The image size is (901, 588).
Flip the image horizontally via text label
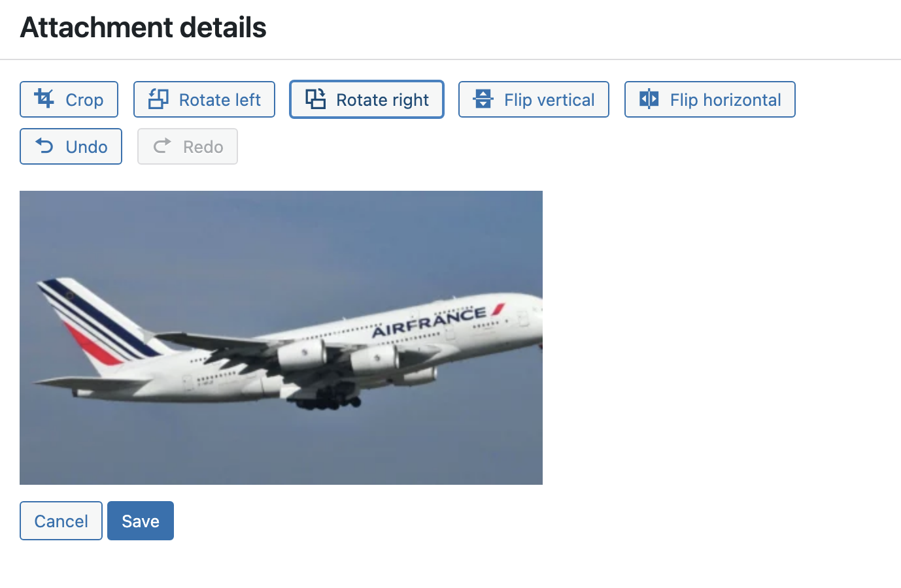click(x=726, y=100)
